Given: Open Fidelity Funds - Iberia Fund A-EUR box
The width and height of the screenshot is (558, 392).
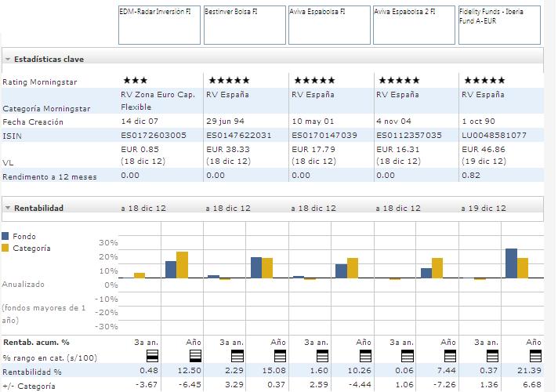Looking at the screenshot, I should pyautogui.click(x=500, y=25).
